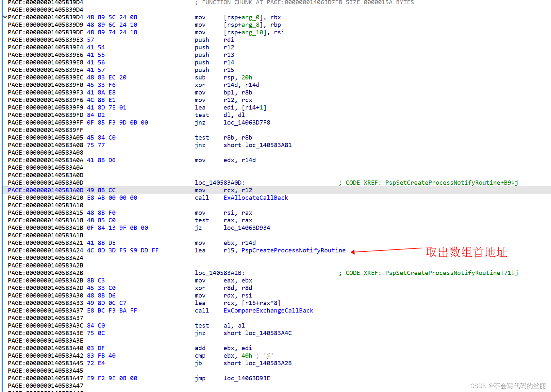Click mov r12, rcx instruction
Viewport: 551px width, 392px height.
click(x=224, y=100)
